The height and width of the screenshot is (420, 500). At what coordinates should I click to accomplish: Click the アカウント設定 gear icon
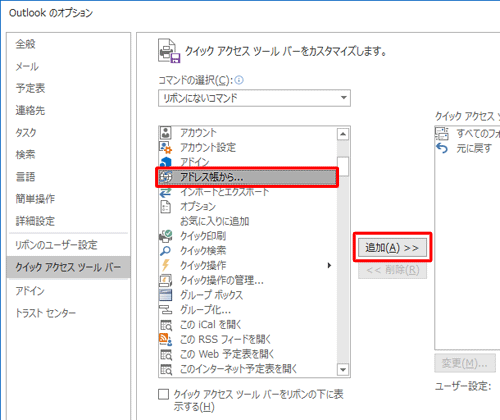coord(166,147)
